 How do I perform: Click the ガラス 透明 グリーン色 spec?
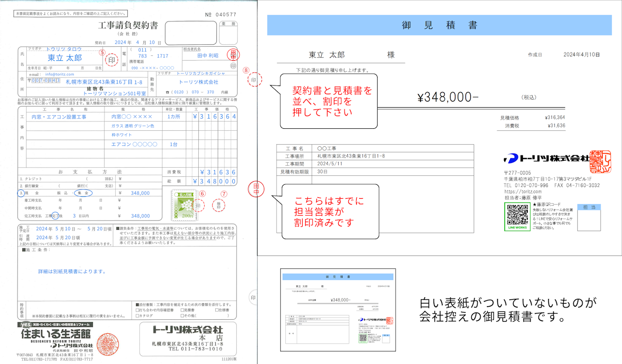(133, 126)
